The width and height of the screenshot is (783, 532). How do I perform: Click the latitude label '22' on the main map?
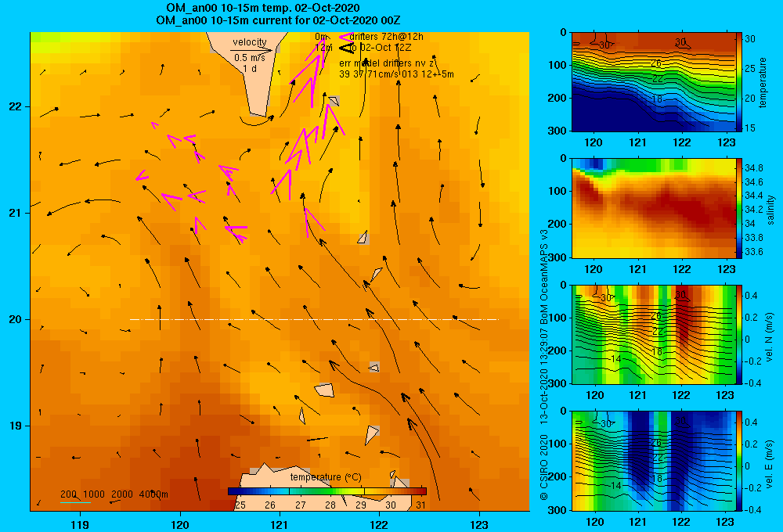click(x=15, y=107)
